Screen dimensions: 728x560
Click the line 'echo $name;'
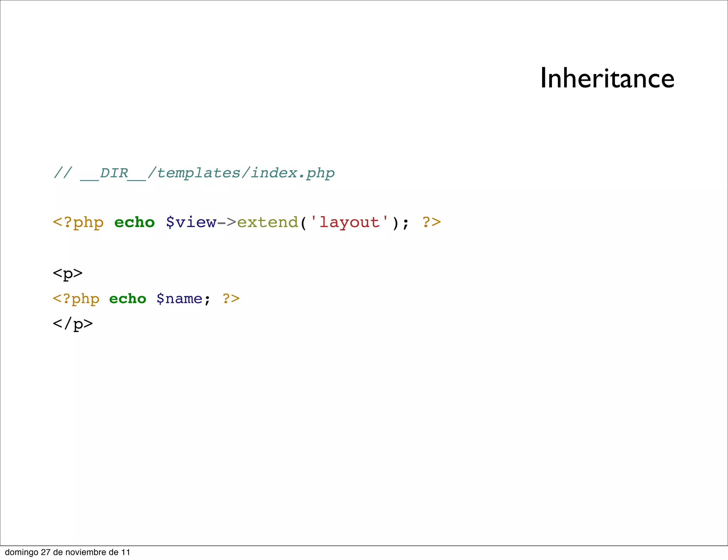[x=146, y=299]
